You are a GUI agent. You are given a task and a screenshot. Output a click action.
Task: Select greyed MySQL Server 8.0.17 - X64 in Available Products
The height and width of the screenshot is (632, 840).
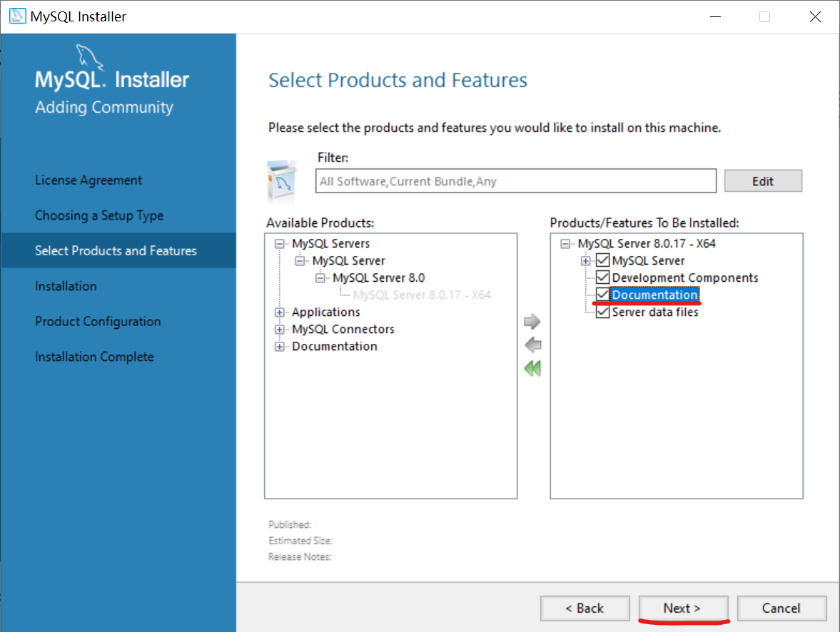[x=422, y=295]
